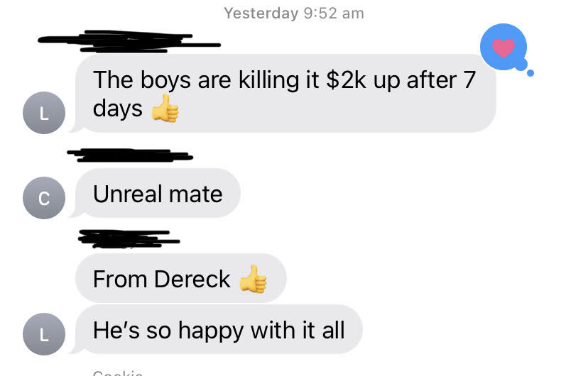The image size is (588, 376).
Task: Click the 'Yesterday 9:52 am' timestamp
Action: [x=294, y=13]
